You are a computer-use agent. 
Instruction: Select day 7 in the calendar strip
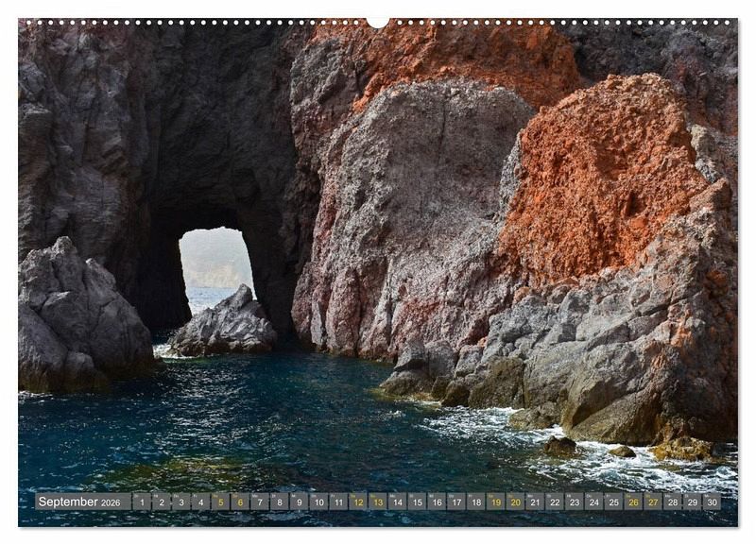(x=260, y=502)
